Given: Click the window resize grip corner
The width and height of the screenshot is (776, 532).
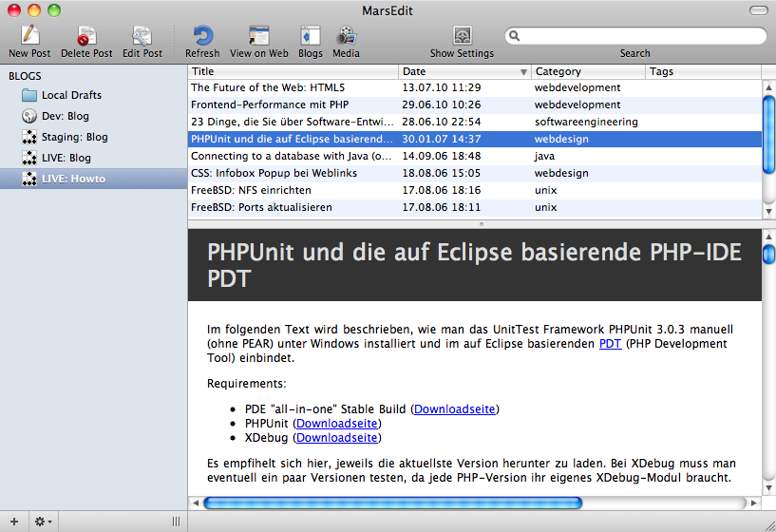Looking at the screenshot, I should pyautogui.click(x=769, y=525).
